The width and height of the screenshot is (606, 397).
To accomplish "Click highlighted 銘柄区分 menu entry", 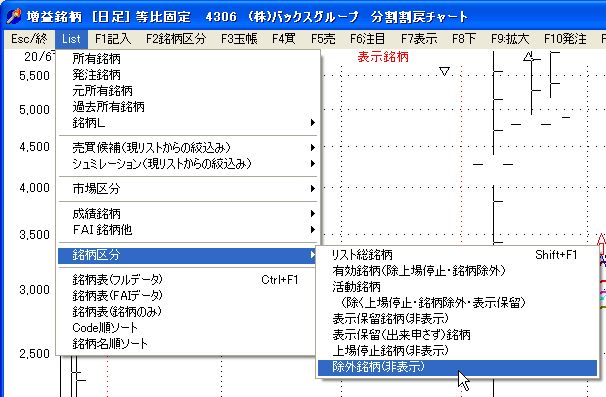I will tap(187, 255).
